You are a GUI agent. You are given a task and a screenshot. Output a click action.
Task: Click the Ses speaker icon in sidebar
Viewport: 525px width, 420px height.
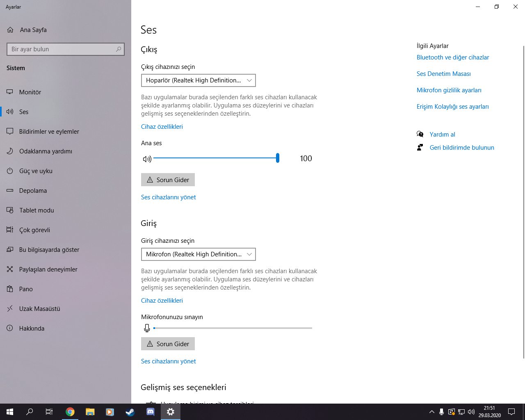pyautogui.click(x=10, y=112)
